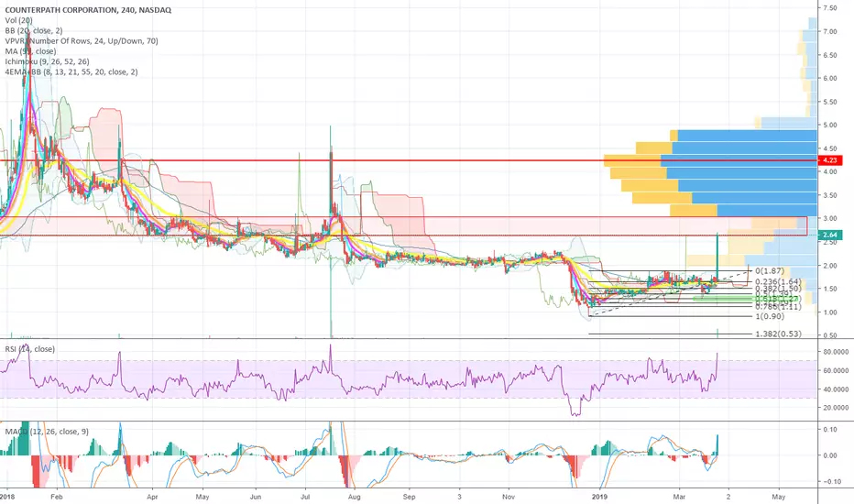This screenshot has width=854, height=504.
Task: Click the 0(1.87) Fibonacci level label
Action: click(x=769, y=271)
